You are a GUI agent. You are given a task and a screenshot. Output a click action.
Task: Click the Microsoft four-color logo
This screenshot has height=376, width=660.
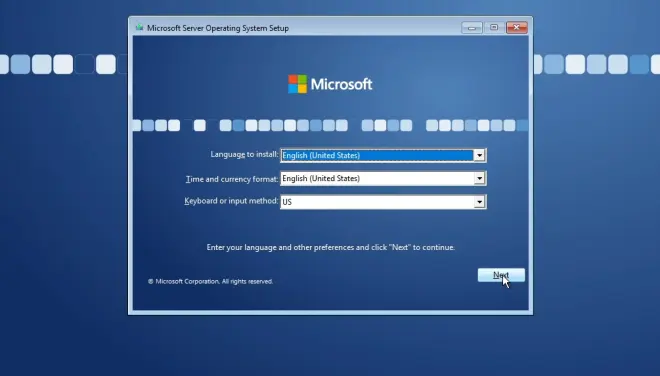298,84
